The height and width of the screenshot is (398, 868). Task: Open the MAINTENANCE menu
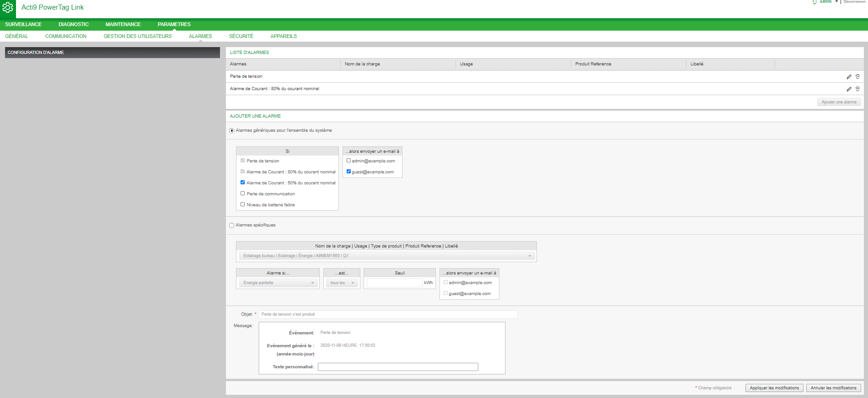[123, 24]
